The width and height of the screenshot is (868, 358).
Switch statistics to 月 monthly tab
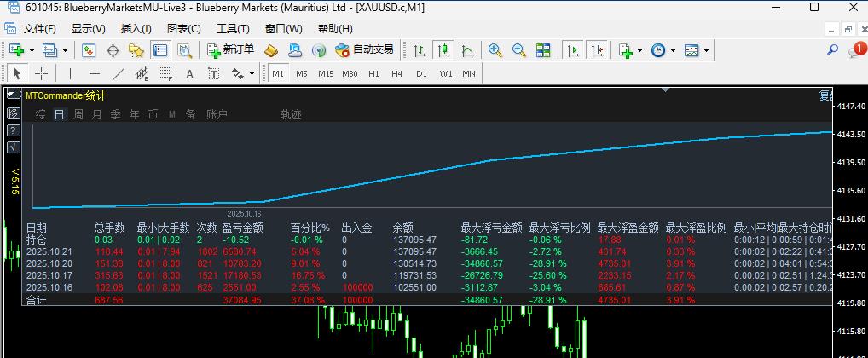point(97,114)
